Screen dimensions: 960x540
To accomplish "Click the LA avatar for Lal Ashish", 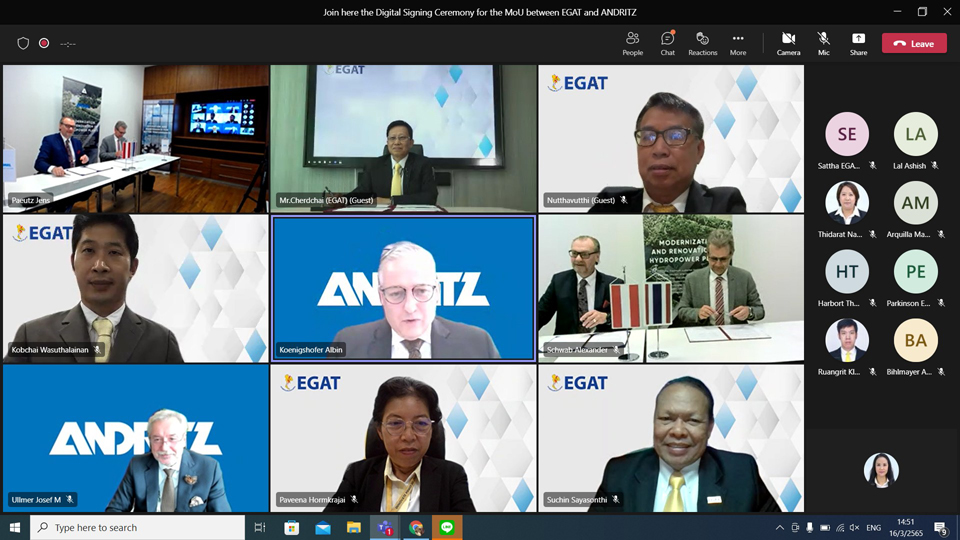I will point(915,134).
